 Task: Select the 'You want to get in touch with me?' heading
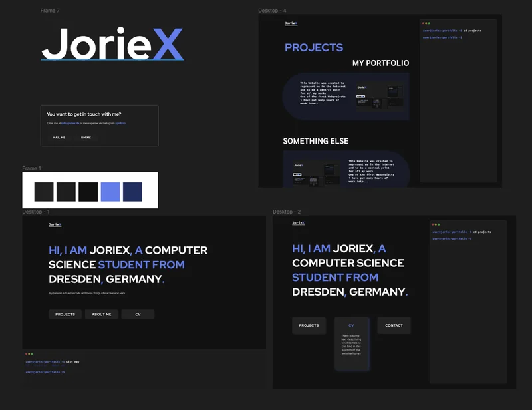pos(84,114)
